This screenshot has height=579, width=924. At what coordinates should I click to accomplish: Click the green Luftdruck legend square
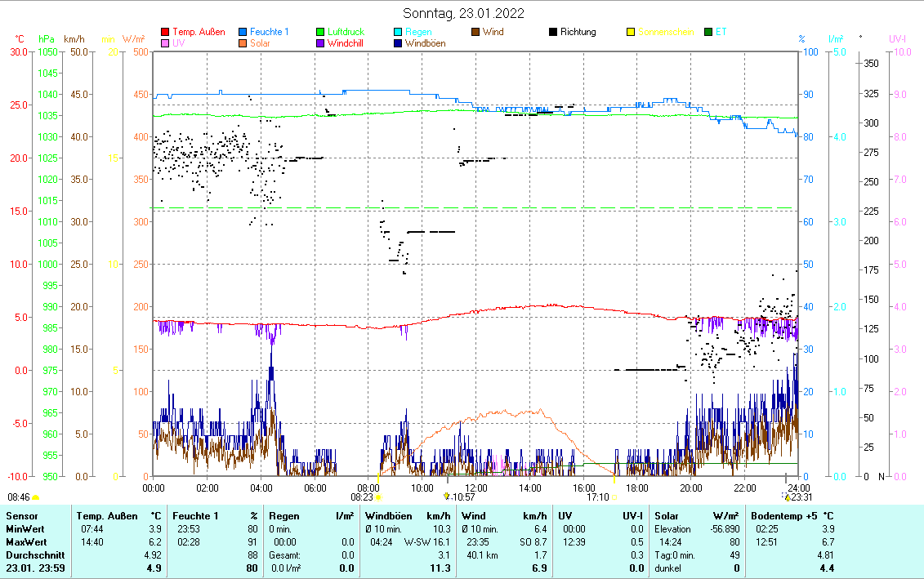coord(320,33)
